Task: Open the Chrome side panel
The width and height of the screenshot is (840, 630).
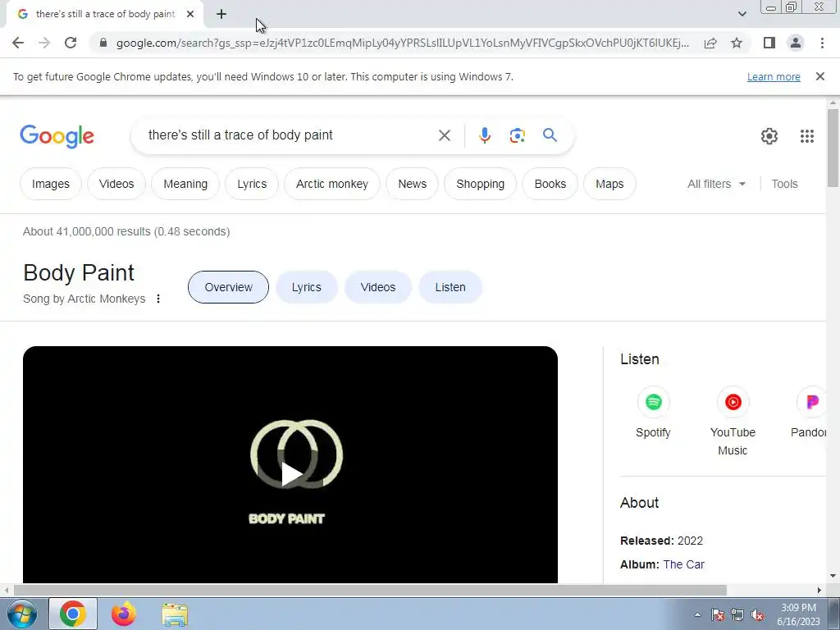Action: [x=769, y=43]
